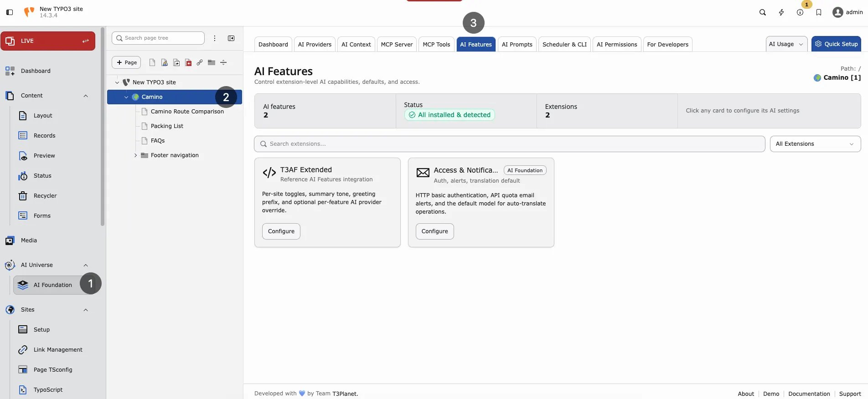The width and height of the screenshot is (868, 399).
Task: Select Camino Route Comparison page
Action: [x=187, y=112]
